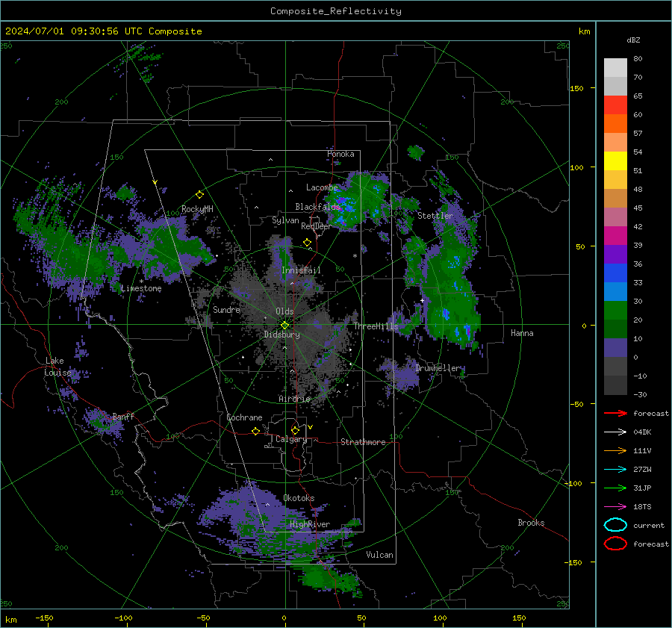Click the Lacombe city label
Screen dimensions: 672x628
pos(322,187)
